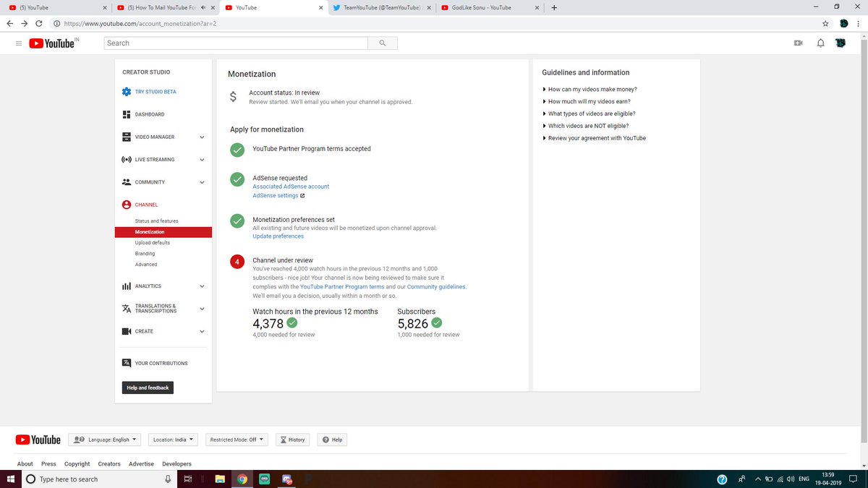This screenshot has width=868, height=488.
Task: Select Monetization in the sidebar
Action: pos(163,232)
